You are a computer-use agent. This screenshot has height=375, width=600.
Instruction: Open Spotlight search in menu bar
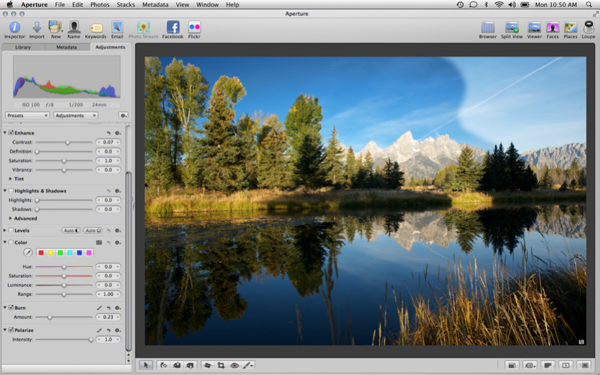(590, 5)
